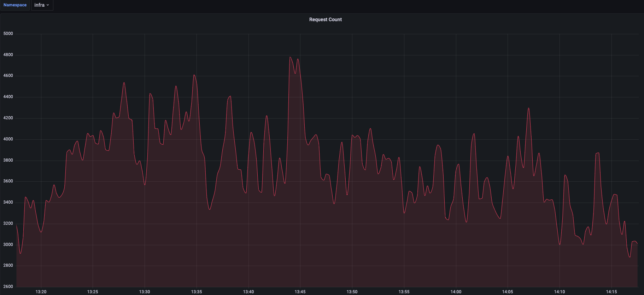Click the 13:55 x-axis time label

pos(404,292)
